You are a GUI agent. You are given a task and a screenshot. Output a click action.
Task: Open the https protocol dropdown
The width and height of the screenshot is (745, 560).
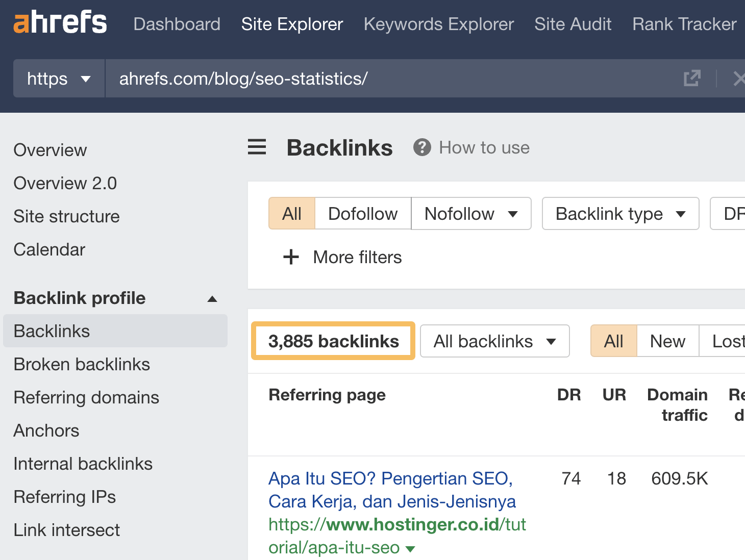pos(58,78)
